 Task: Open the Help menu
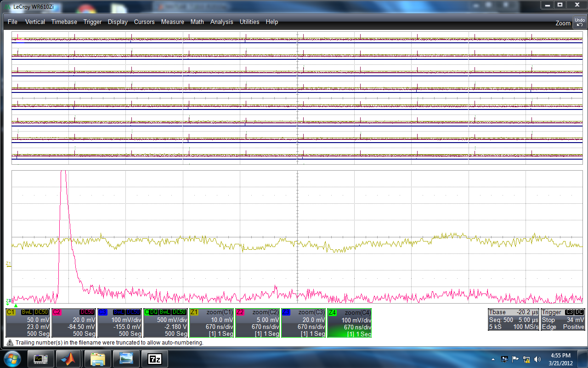pyautogui.click(x=271, y=22)
